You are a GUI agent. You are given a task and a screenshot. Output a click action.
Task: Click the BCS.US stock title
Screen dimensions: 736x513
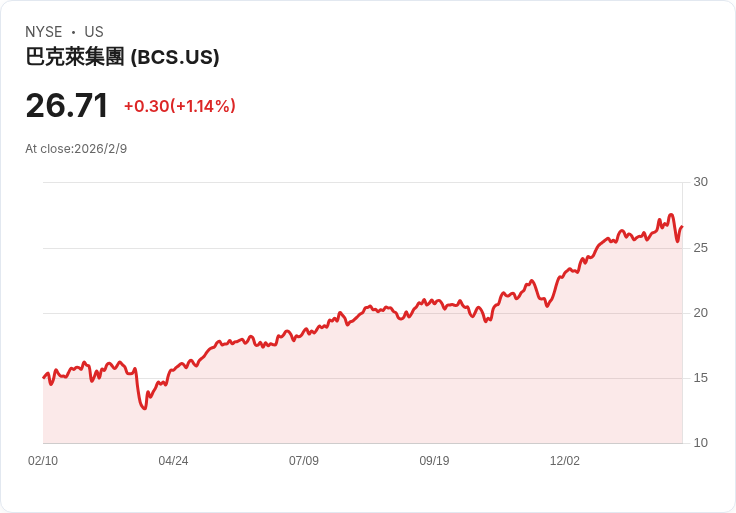(122, 57)
